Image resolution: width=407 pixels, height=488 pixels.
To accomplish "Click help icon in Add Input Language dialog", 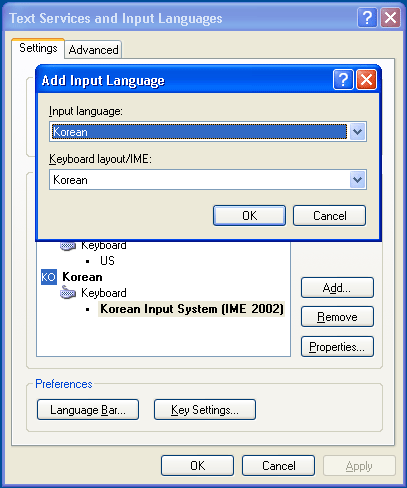I will 343,80.
